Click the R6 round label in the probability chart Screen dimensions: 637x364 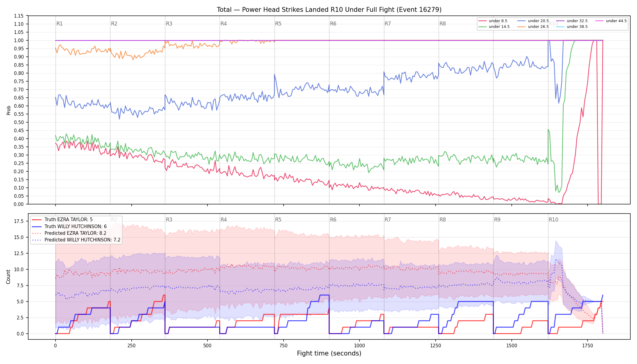[333, 24]
